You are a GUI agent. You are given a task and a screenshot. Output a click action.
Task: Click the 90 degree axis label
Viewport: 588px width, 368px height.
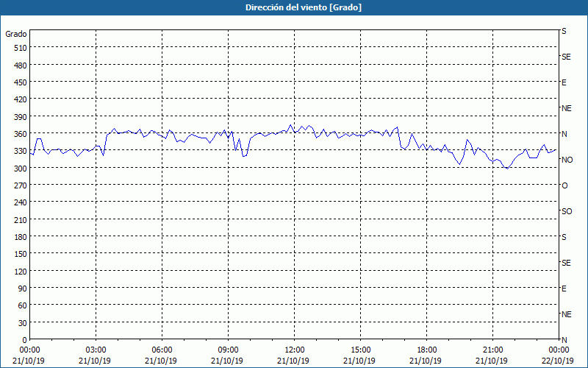23,289
